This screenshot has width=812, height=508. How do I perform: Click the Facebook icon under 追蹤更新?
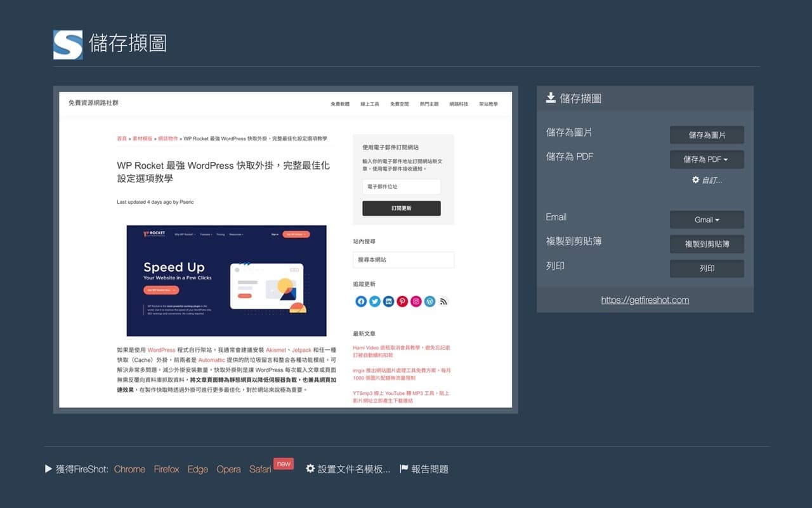point(361,301)
